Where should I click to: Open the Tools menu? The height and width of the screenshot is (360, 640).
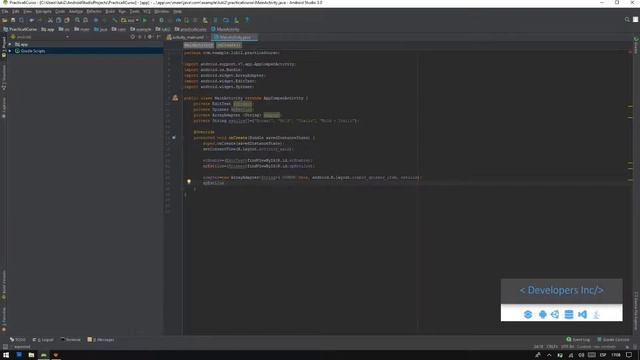coord(134,11)
